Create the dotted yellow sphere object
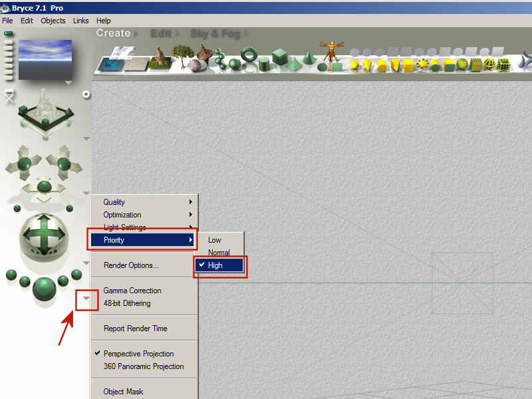The image size is (532, 399). click(462, 64)
